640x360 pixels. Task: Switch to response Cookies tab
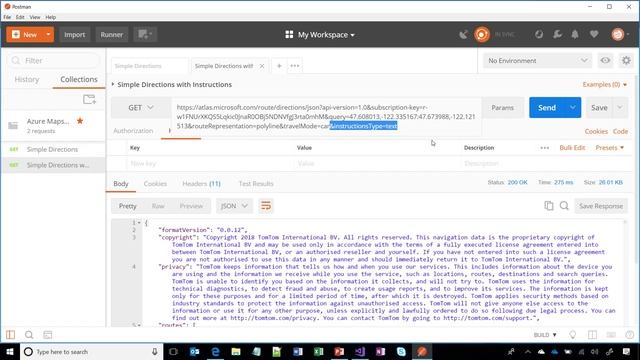point(155,184)
